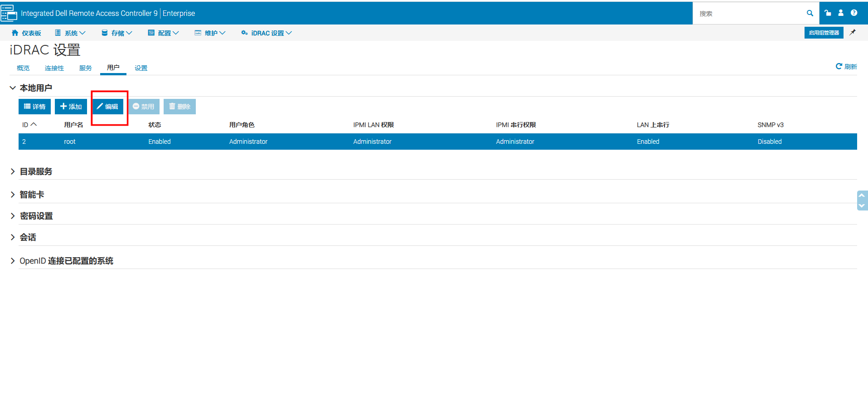This screenshot has width=868, height=416.
Task: Click the 状态 column header
Action: 155,125
